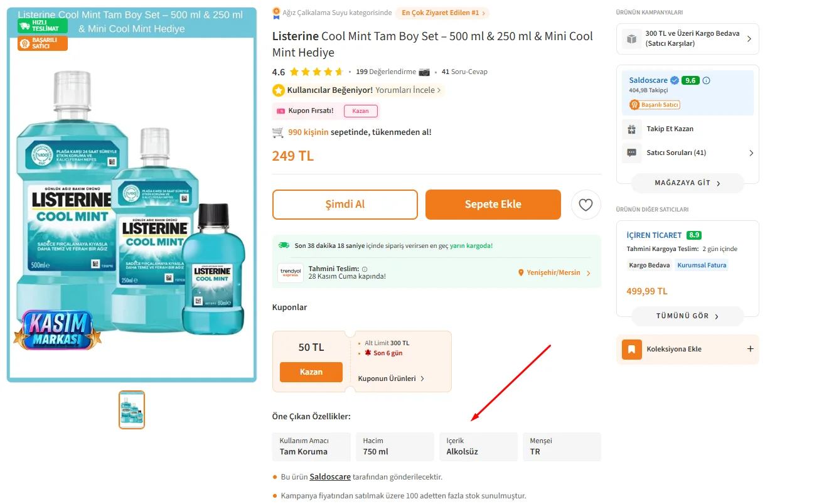Claim the 50 TL coupon with Kazan
This screenshot has height=504, width=829.
311,372
